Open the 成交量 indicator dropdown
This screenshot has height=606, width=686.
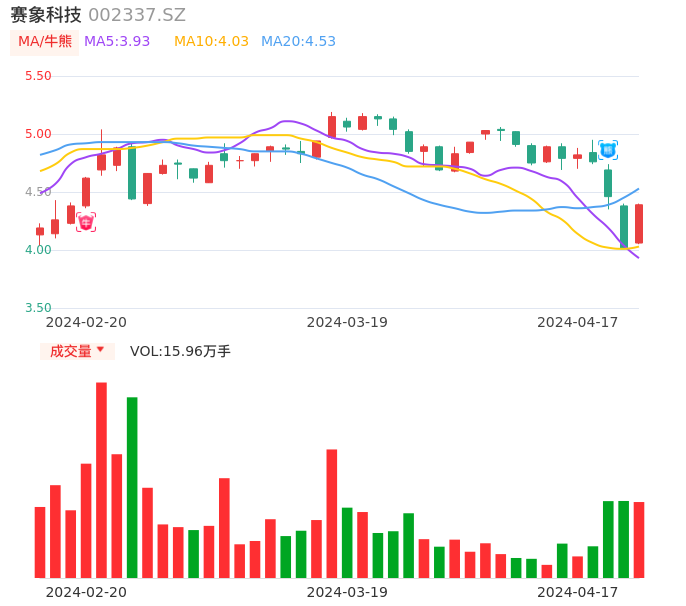click(x=77, y=351)
